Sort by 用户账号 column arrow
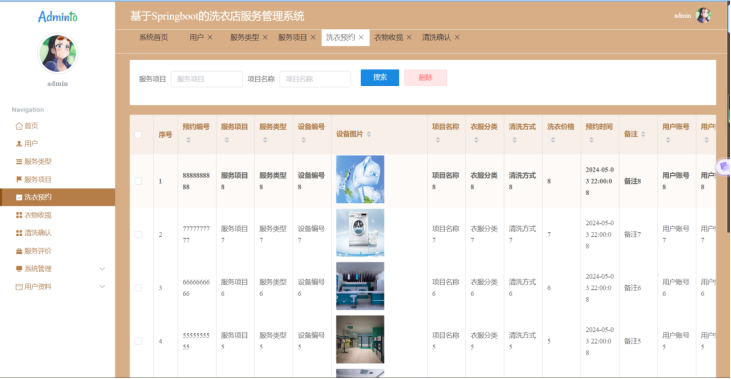731x379 pixels. tap(668, 140)
